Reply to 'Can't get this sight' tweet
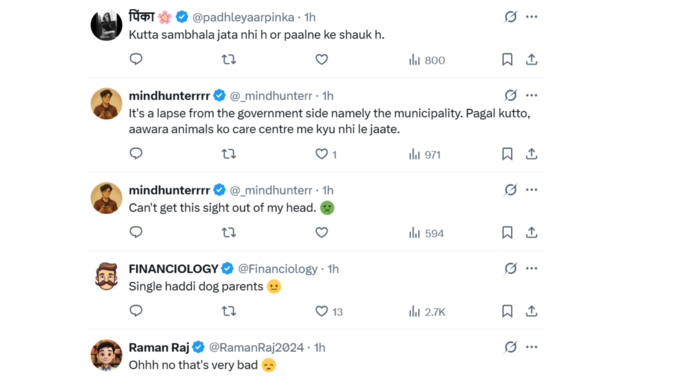 pyautogui.click(x=136, y=232)
